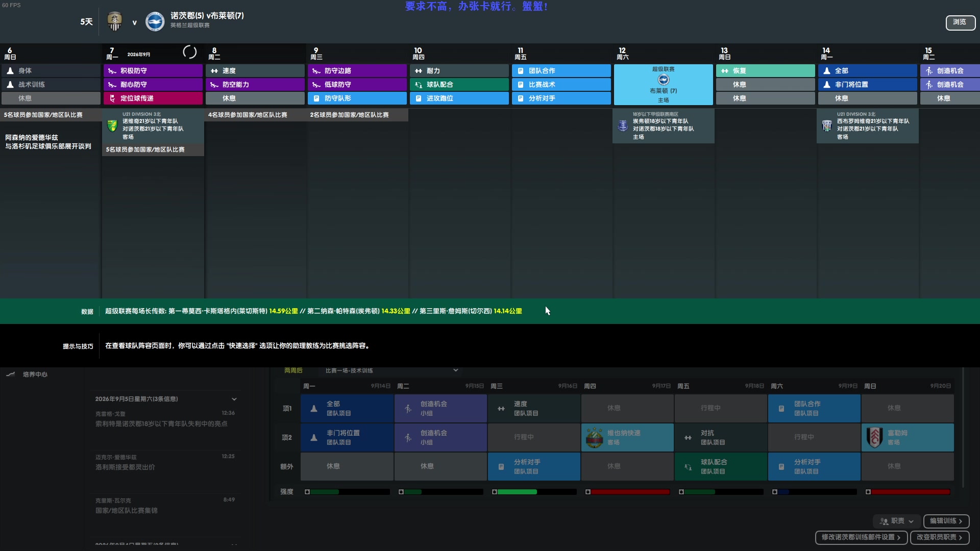The width and height of the screenshot is (980, 551).
Task: Click the 全部 session on Monday 14
Action: click(x=868, y=71)
